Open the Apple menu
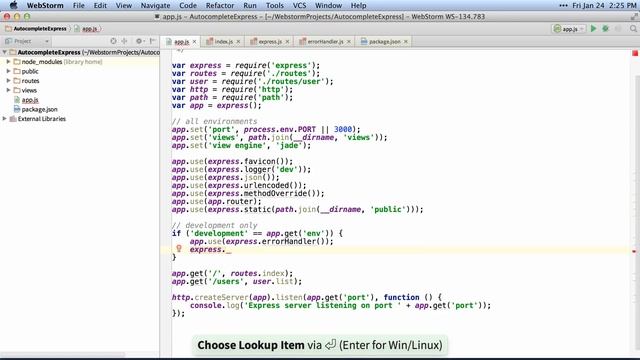 pos(13,5)
